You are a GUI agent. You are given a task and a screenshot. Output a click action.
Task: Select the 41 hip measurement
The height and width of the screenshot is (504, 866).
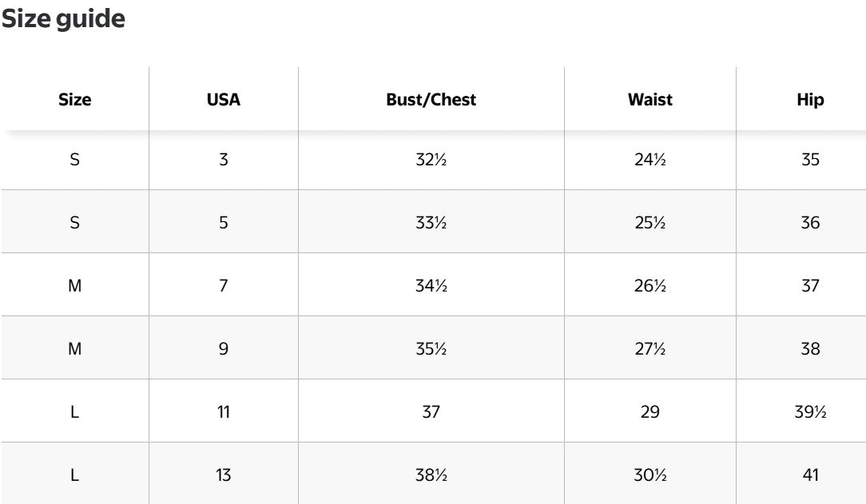[810, 475]
